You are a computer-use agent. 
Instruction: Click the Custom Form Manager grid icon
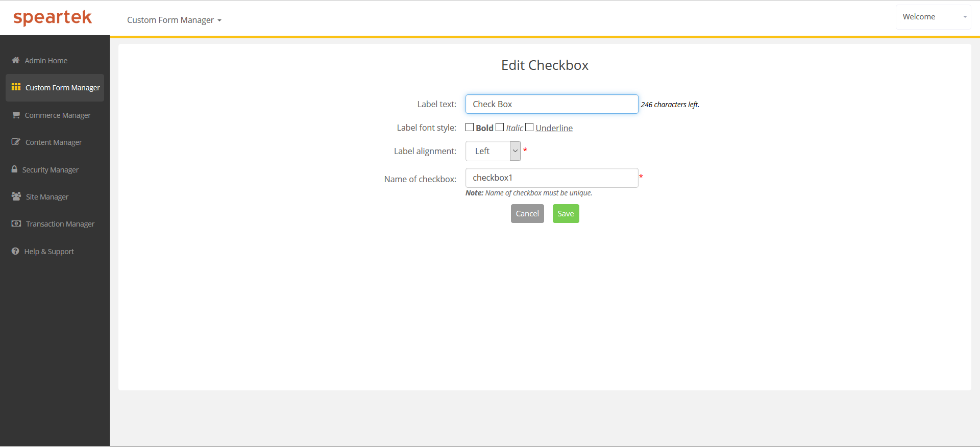pyautogui.click(x=16, y=87)
